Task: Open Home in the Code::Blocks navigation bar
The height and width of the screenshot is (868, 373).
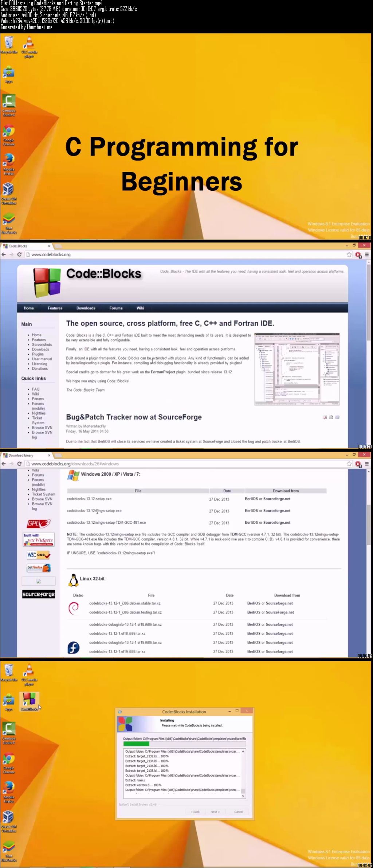Action: coord(29,308)
